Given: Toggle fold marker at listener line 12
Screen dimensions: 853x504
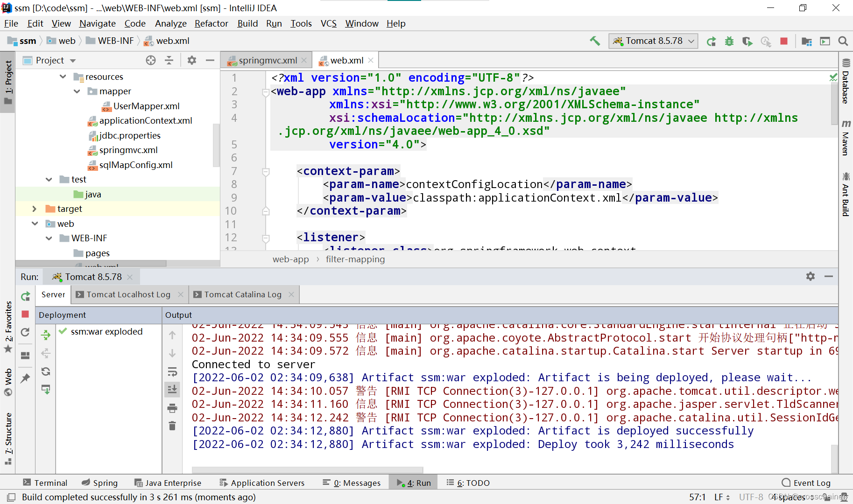Looking at the screenshot, I should (x=266, y=238).
